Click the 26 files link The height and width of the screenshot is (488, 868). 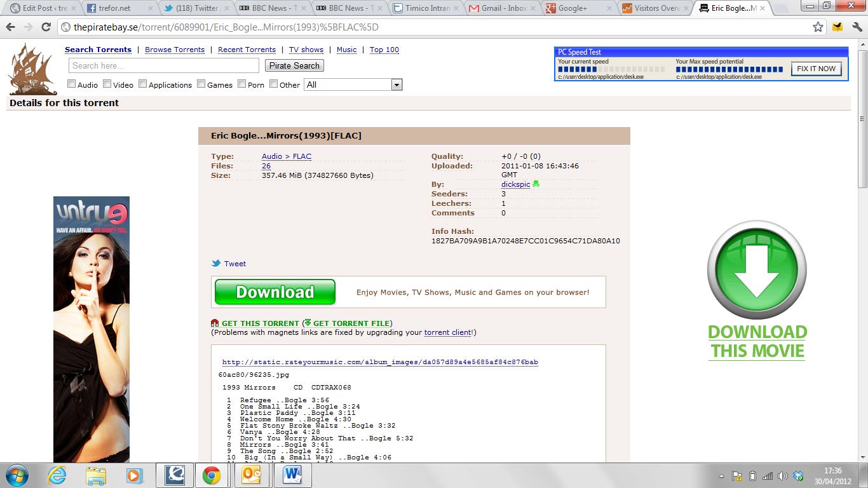[x=266, y=166]
